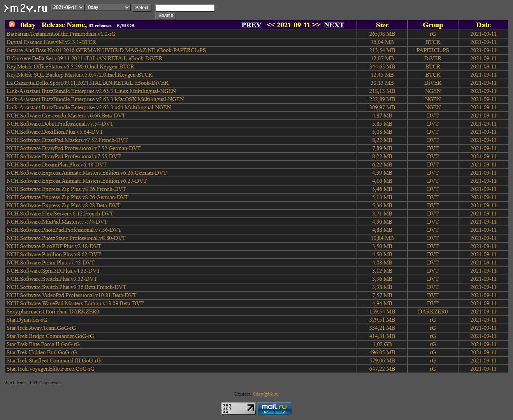
Task: Open the mail.ru rating badge
Action: pos(274,408)
